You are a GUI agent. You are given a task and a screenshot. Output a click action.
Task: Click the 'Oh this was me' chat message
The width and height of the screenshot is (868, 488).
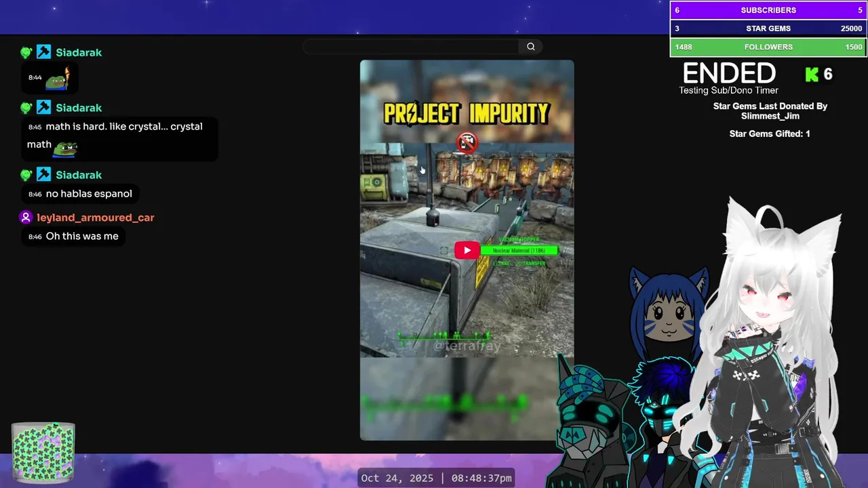coord(82,237)
